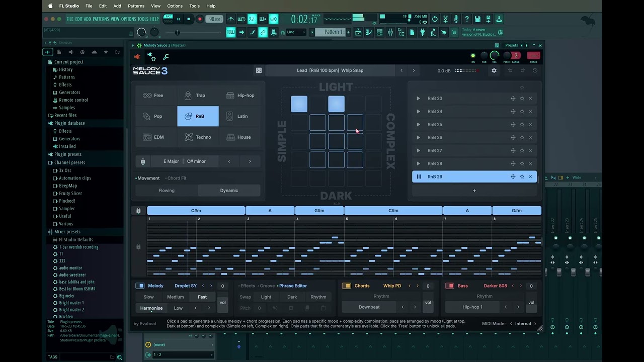Click the lock icon beside chord track

(x=138, y=211)
